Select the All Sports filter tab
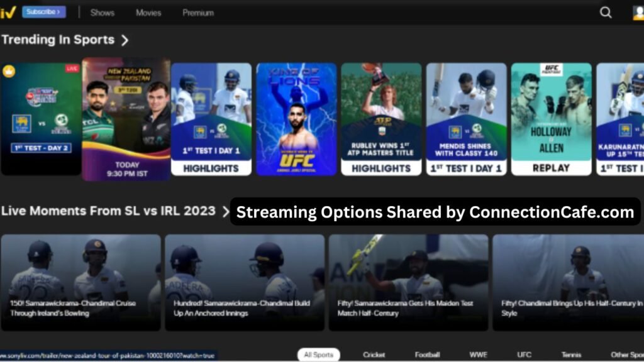Viewport: 644px width, 362px height. 318,354
